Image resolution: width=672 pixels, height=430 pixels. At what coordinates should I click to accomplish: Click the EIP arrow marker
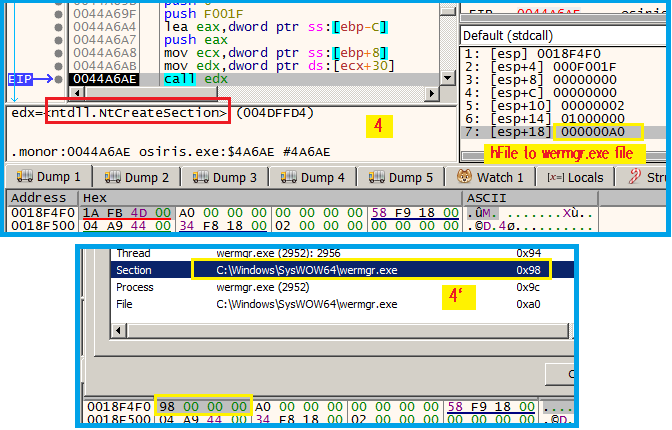point(23,78)
